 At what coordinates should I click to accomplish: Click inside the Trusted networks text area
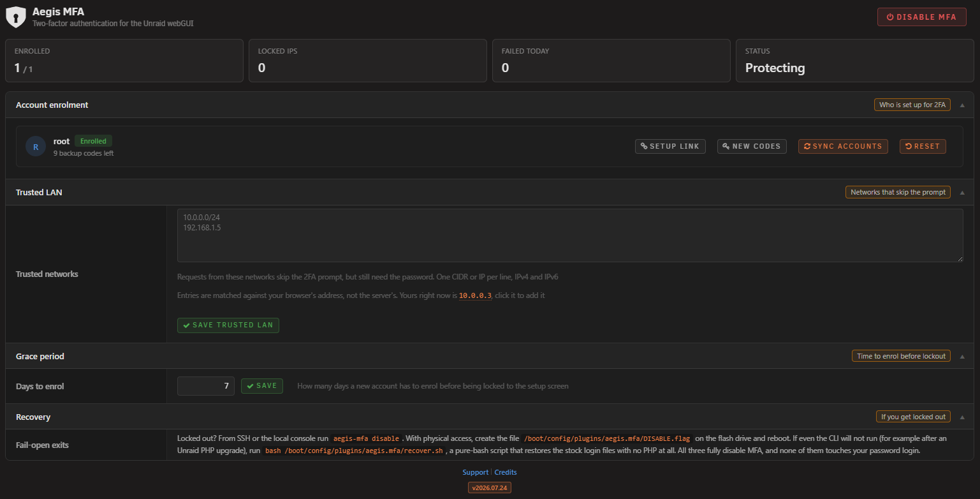[570, 235]
